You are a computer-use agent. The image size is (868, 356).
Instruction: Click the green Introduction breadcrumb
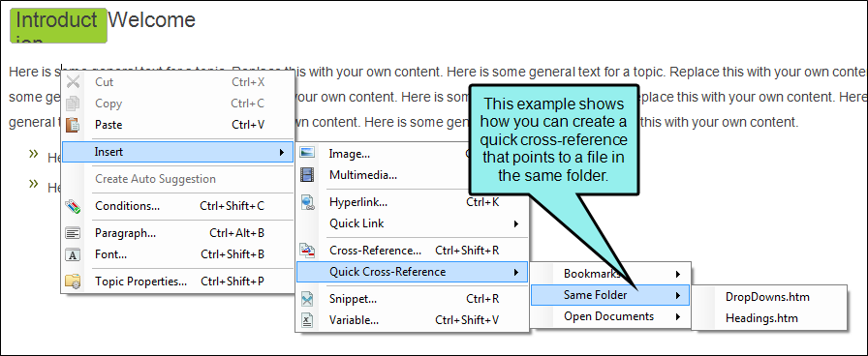(x=58, y=25)
